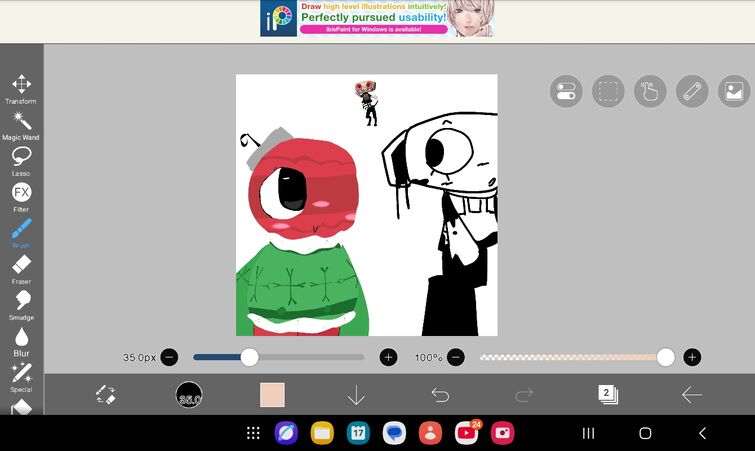This screenshot has width=755, height=451.
Task: Increase brush size with plus button
Action: pyautogui.click(x=389, y=357)
